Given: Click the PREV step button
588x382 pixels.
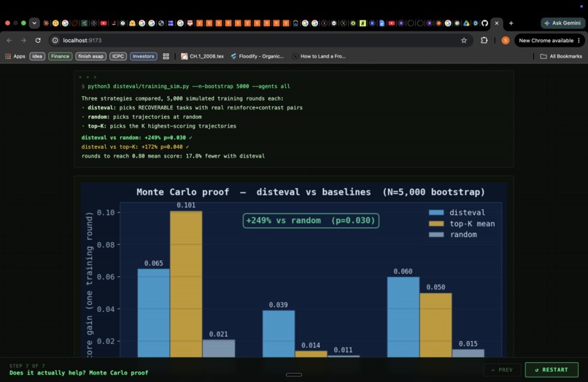Looking at the screenshot, I should pyautogui.click(x=502, y=370).
